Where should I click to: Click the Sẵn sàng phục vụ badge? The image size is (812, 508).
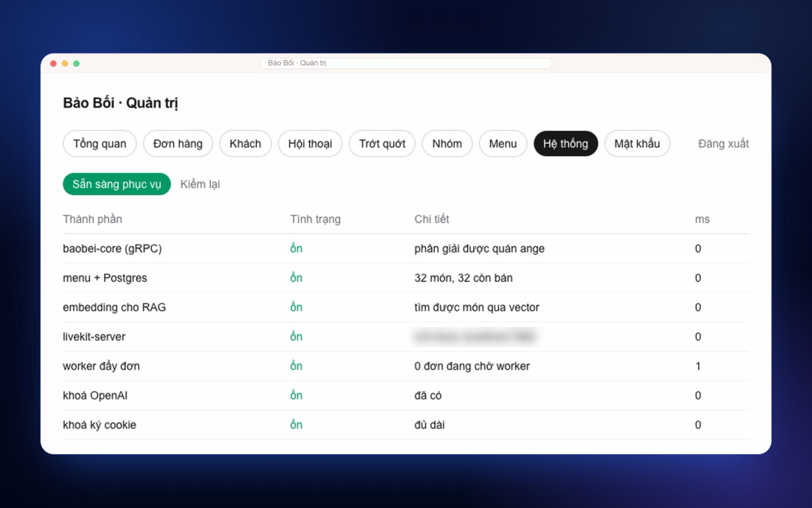(117, 184)
